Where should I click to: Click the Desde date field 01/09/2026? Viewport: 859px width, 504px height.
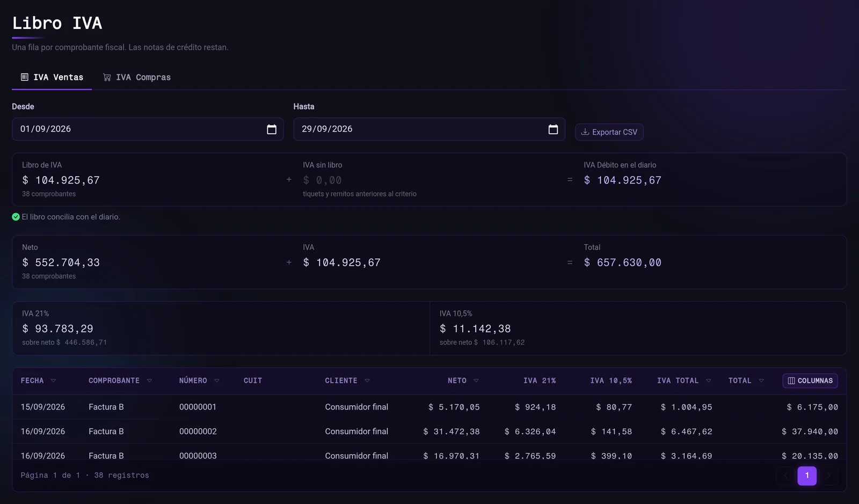click(x=148, y=129)
